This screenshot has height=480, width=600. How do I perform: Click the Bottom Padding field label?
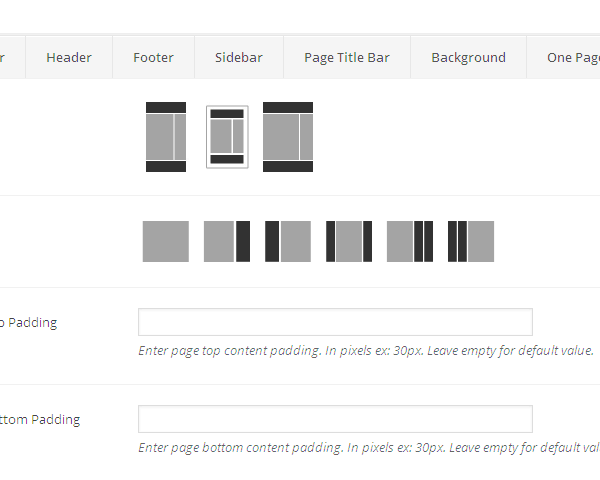click(x=40, y=420)
